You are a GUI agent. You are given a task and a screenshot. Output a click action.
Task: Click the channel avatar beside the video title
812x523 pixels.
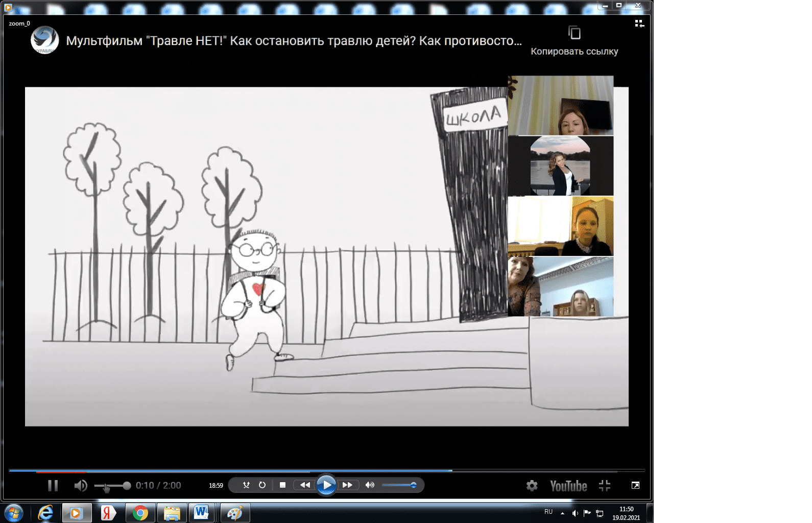coord(44,40)
